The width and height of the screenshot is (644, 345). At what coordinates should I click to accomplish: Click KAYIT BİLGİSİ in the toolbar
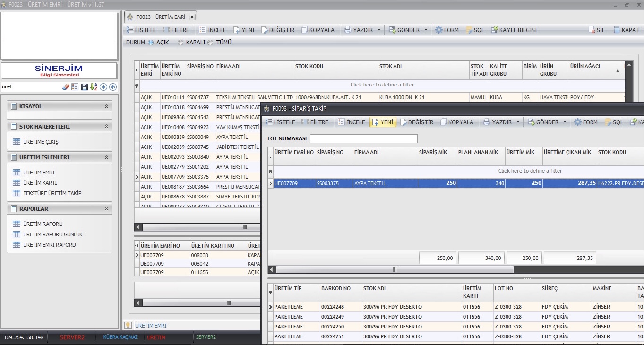(514, 30)
